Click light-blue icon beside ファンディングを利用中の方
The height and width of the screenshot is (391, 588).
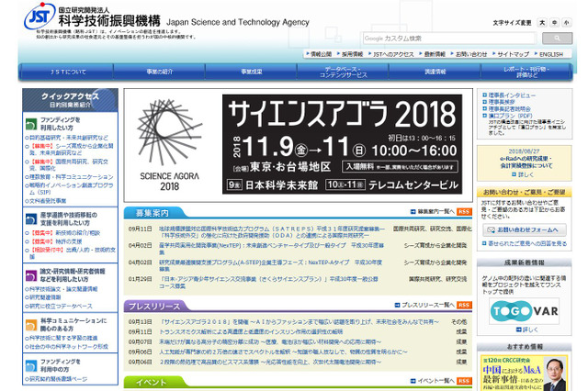click(31, 365)
